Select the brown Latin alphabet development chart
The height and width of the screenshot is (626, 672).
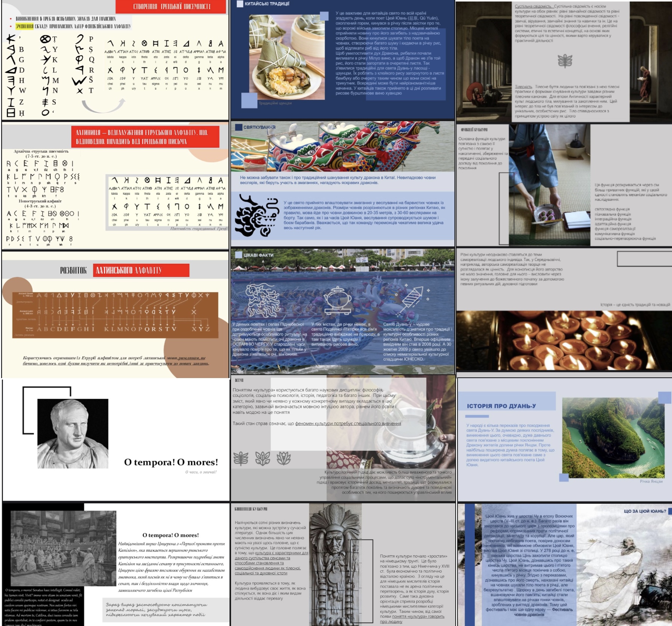pyautogui.click(x=116, y=315)
